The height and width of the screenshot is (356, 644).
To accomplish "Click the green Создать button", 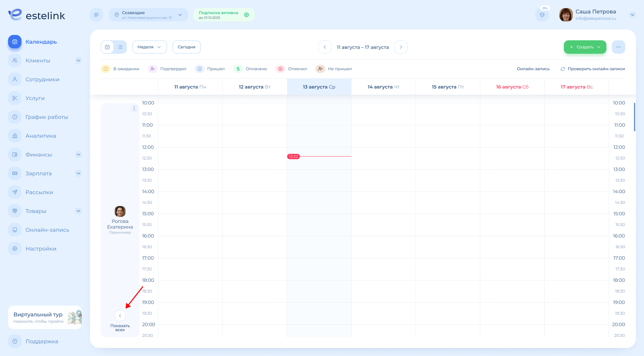I will [585, 47].
